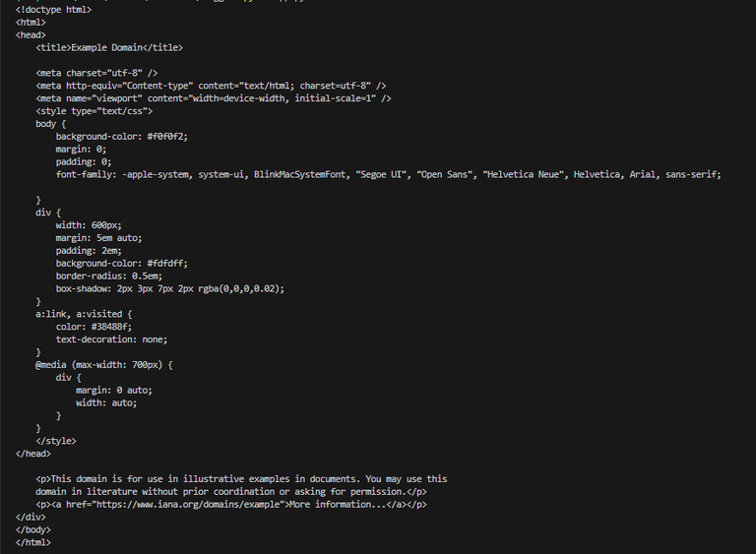The height and width of the screenshot is (554, 756).
Task: Click the text-decoration: none line
Action: tap(111, 339)
